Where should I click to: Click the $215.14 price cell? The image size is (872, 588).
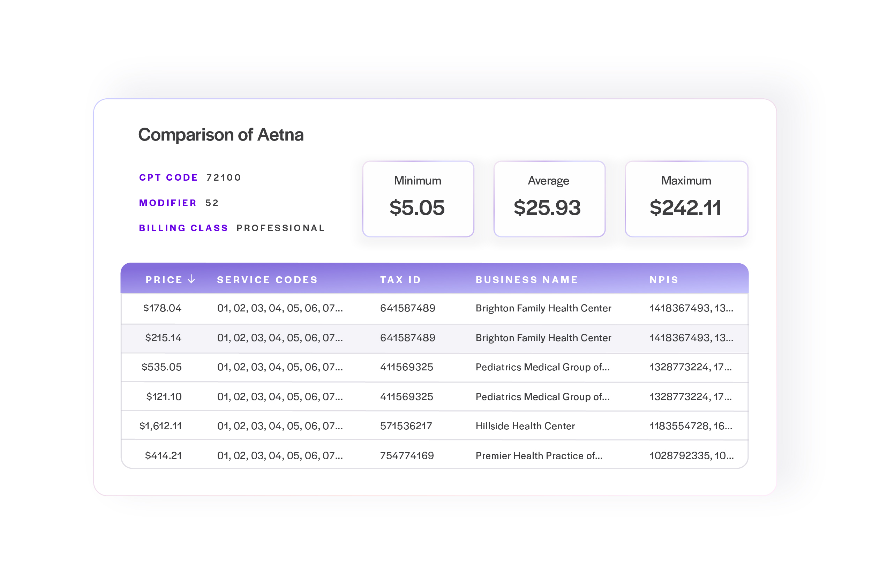coord(163,338)
